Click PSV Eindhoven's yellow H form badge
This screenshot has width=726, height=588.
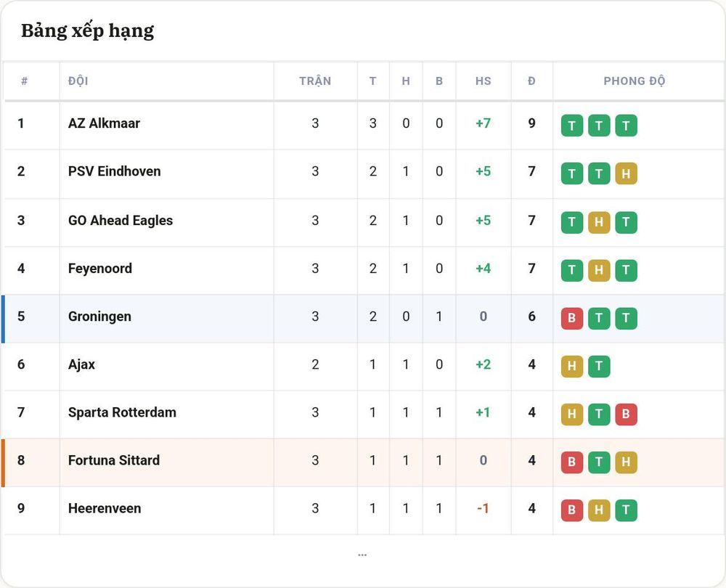click(626, 173)
